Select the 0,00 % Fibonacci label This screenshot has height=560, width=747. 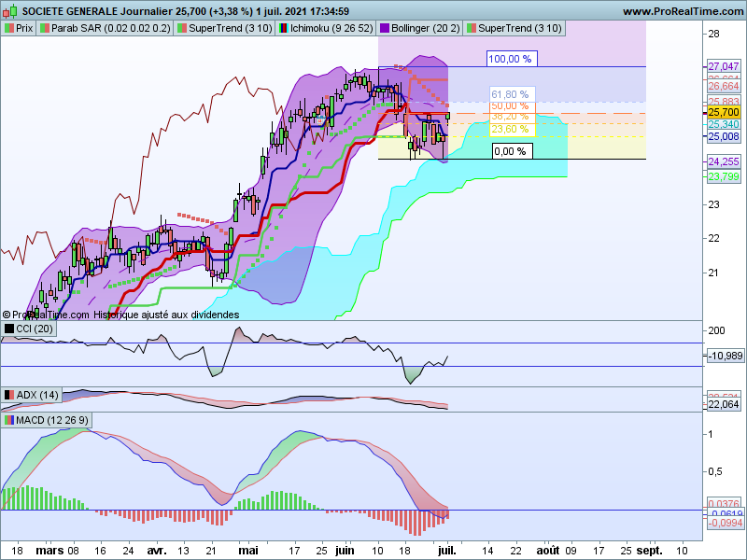point(512,151)
